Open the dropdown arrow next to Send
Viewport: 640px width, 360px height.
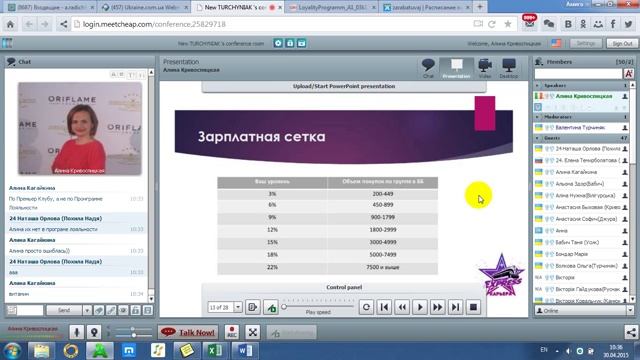87,310
